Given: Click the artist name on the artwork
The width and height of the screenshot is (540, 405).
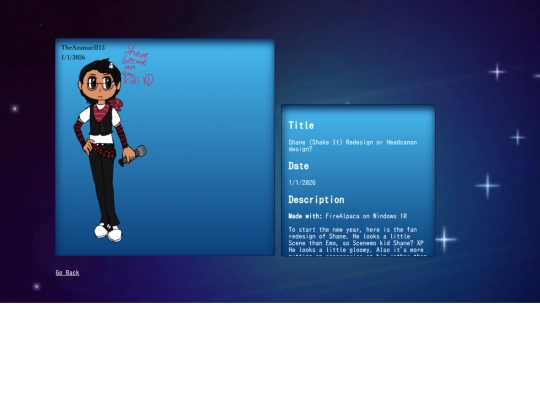Looking at the screenshot, I should coord(83,48).
